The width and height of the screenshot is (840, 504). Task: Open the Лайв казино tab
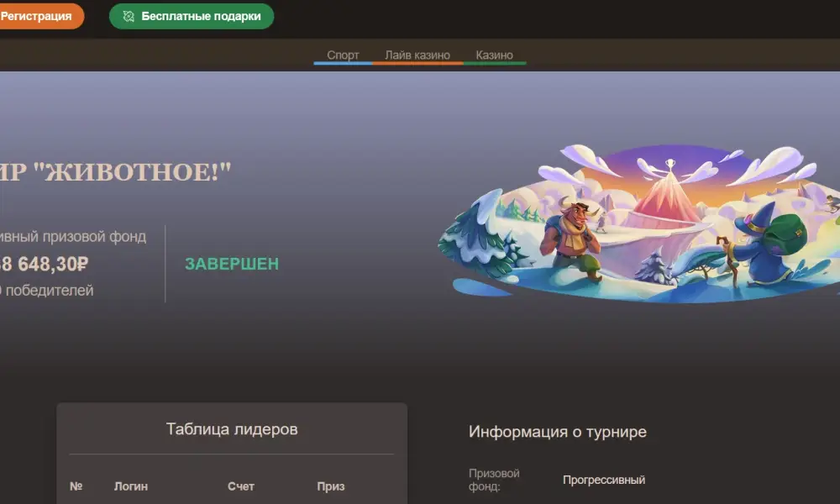417,55
